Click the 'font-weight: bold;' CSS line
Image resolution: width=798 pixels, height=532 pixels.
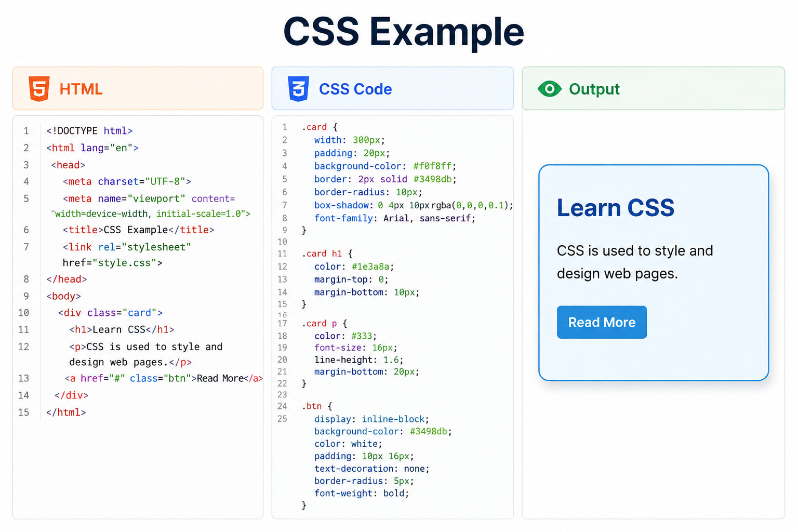[x=362, y=494]
